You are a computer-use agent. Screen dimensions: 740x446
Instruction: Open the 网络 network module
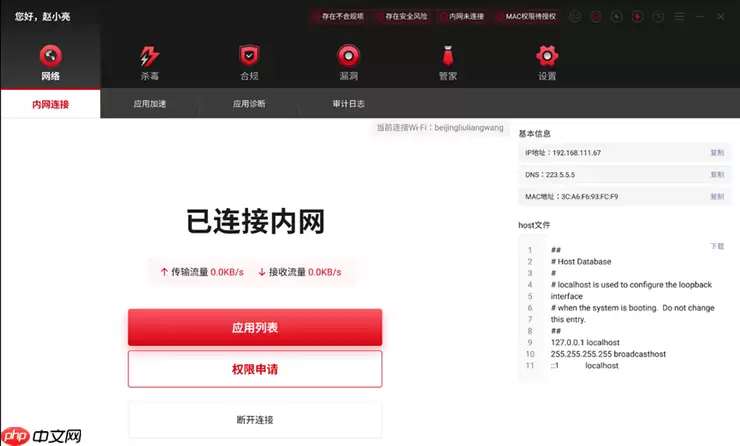(x=50, y=63)
